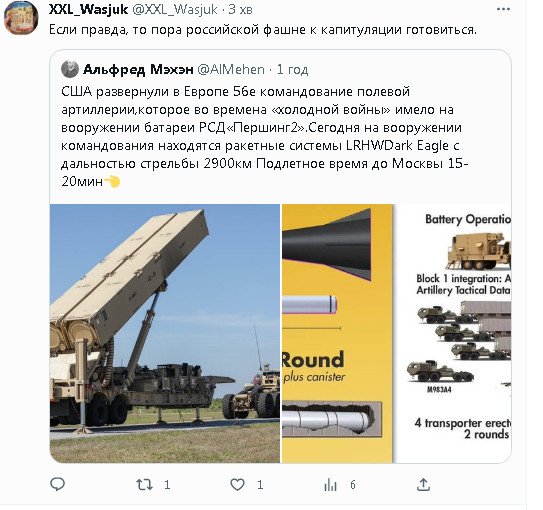Open the view analytics bar chart icon
Viewport: 543px width, 510px height.
[x=330, y=485]
